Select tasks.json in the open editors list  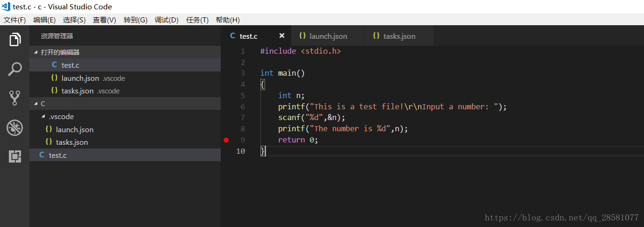point(77,91)
